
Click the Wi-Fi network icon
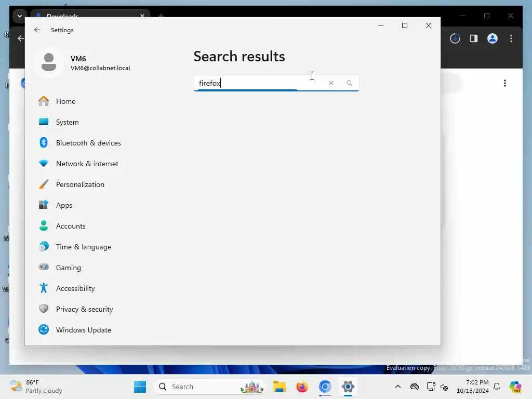click(x=44, y=164)
